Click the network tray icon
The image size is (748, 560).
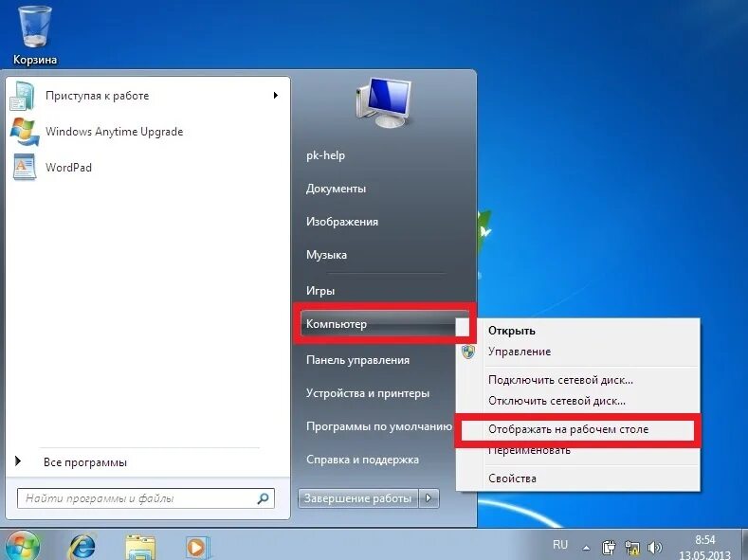[632, 547]
